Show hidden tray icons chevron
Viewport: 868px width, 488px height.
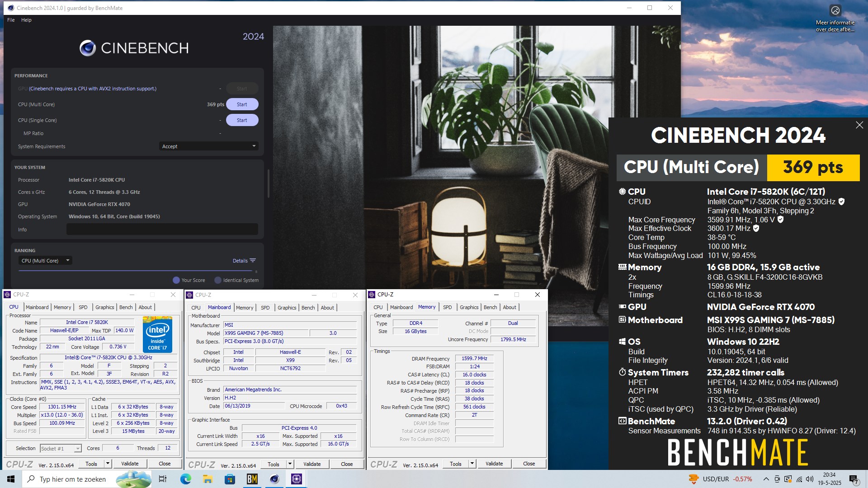(x=766, y=479)
